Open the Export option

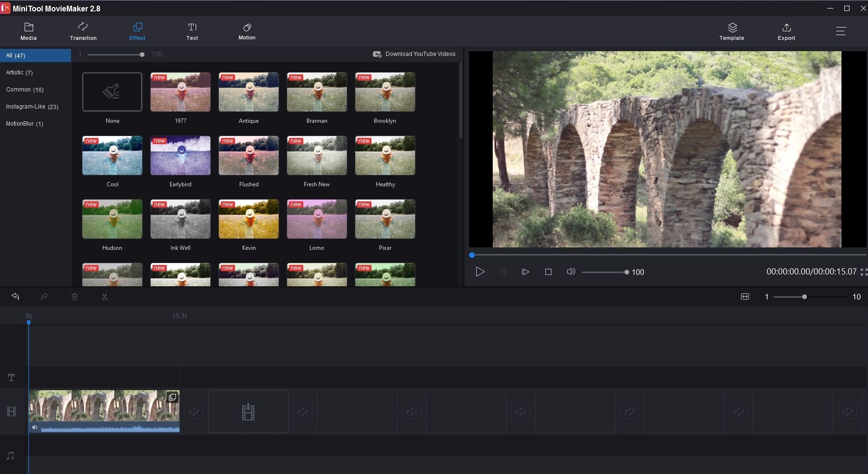coord(786,31)
